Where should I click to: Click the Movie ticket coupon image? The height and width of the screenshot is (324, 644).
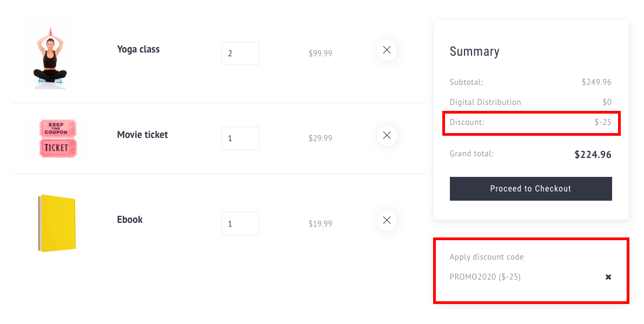point(58,138)
